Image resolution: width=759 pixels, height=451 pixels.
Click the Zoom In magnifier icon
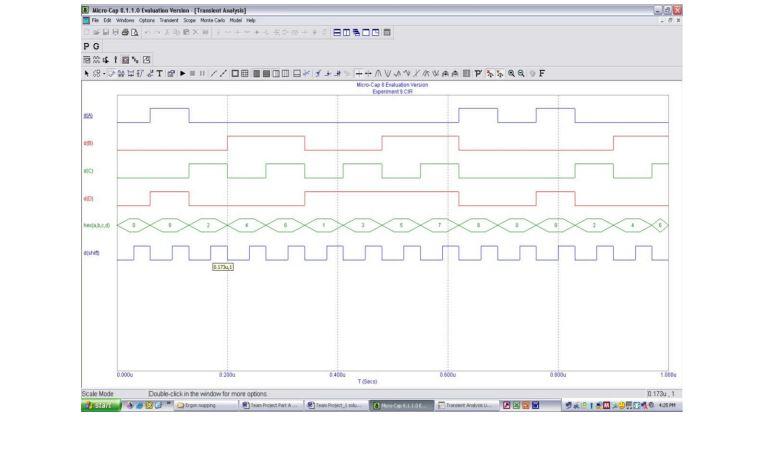coord(511,74)
